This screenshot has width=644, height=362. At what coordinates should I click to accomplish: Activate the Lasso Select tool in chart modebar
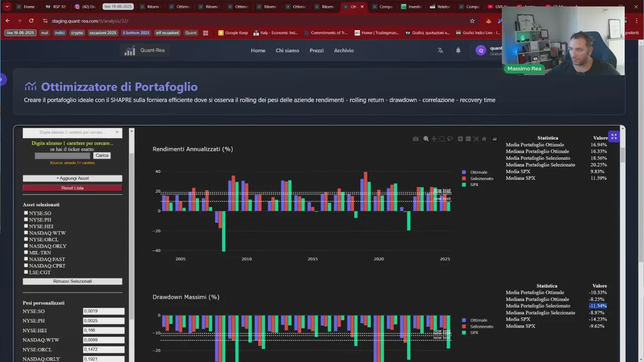[x=450, y=139]
